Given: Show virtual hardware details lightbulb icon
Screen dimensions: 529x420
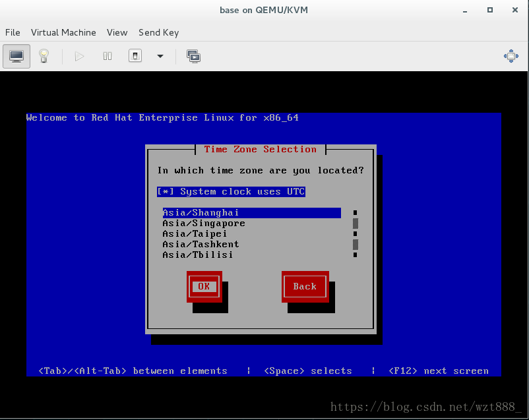Looking at the screenshot, I should [x=44, y=56].
